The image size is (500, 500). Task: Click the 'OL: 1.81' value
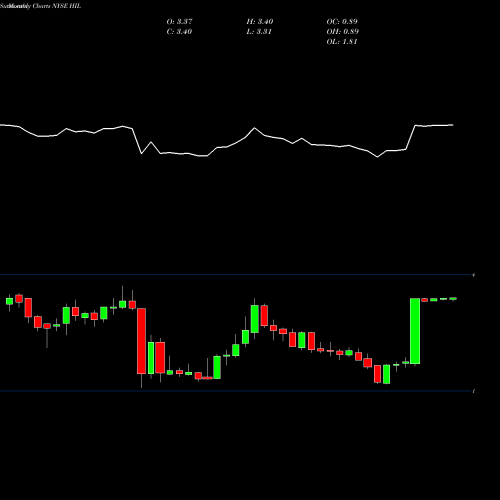pos(342,42)
